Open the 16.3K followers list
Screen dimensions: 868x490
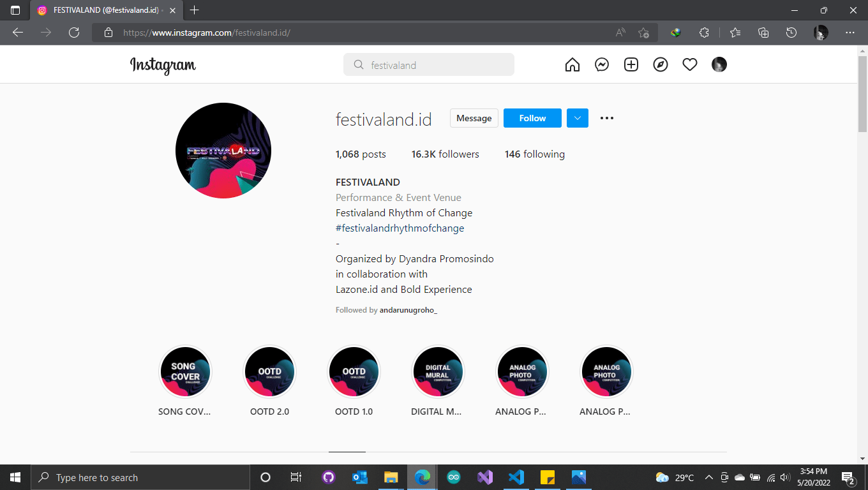pyautogui.click(x=445, y=154)
